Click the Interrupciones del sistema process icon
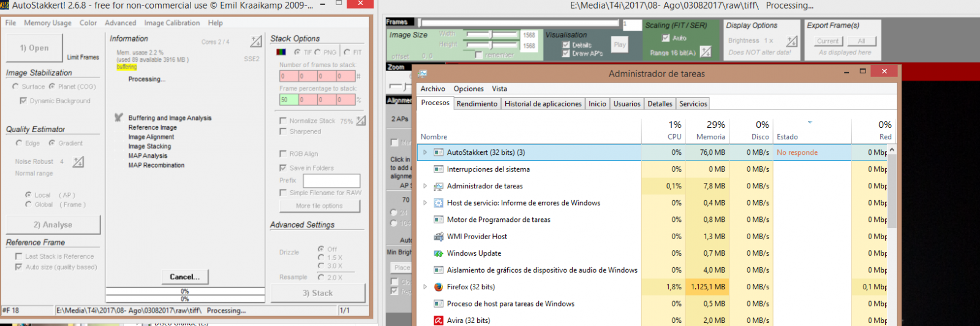Image resolution: width=980 pixels, height=326 pixels. pos(439,169)
